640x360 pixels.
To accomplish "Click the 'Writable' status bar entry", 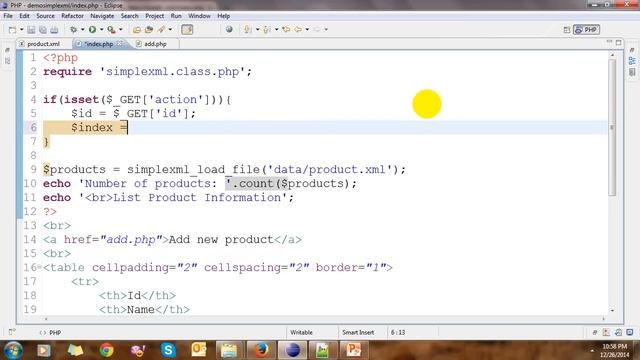I will [x=301, y=333].
